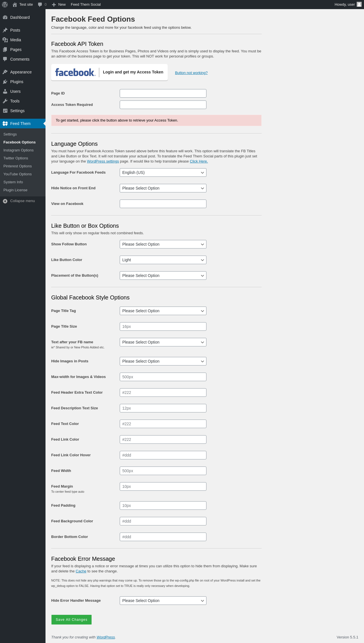Click the Cache link
This screenshot has width=364, height=643.
pyautogui.click(x=81, y=571)
